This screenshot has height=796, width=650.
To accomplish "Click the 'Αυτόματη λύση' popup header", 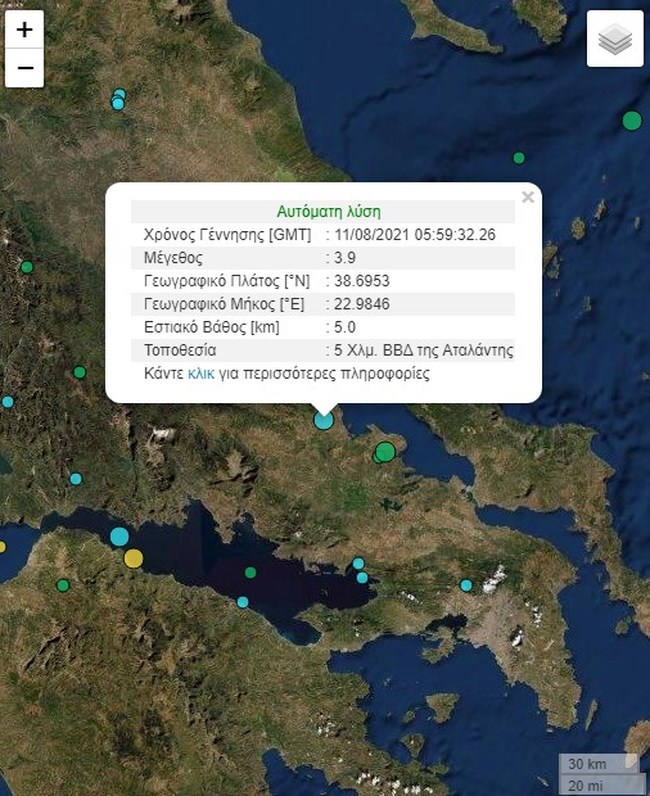I will 329,211.
